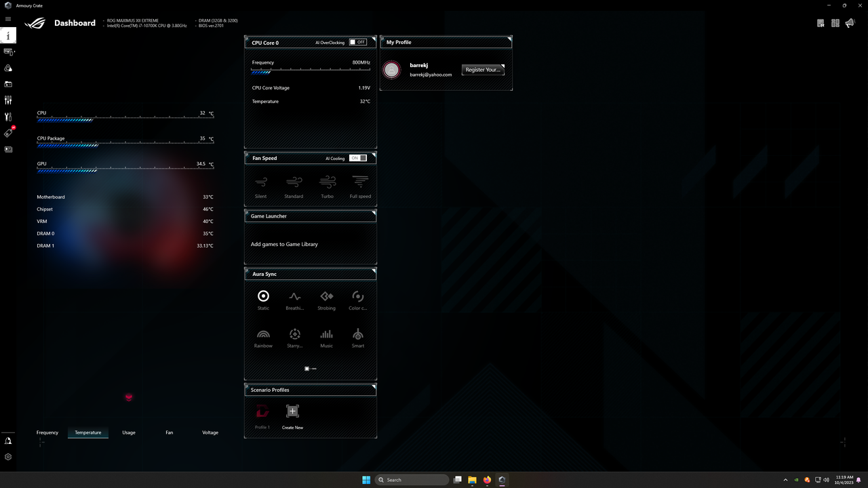868x488 pixels.
Task: Select the Turbo fan mode
Action: point(327,186)
